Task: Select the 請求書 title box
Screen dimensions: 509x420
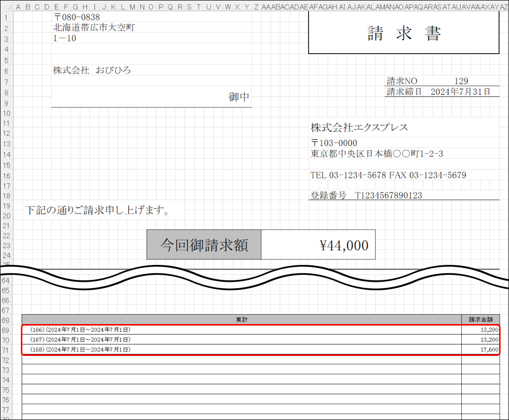Action: (404, 33)
